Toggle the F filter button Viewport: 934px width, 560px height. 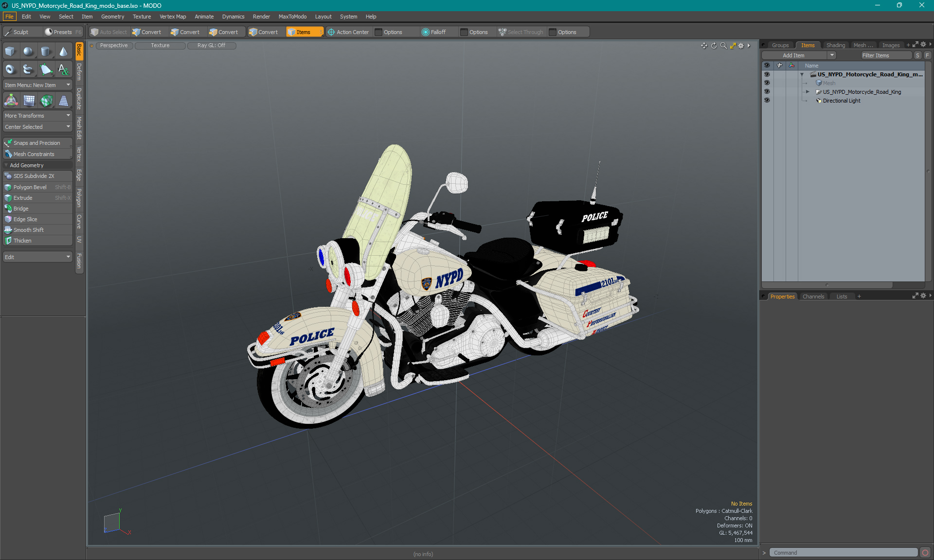(927, 55)
